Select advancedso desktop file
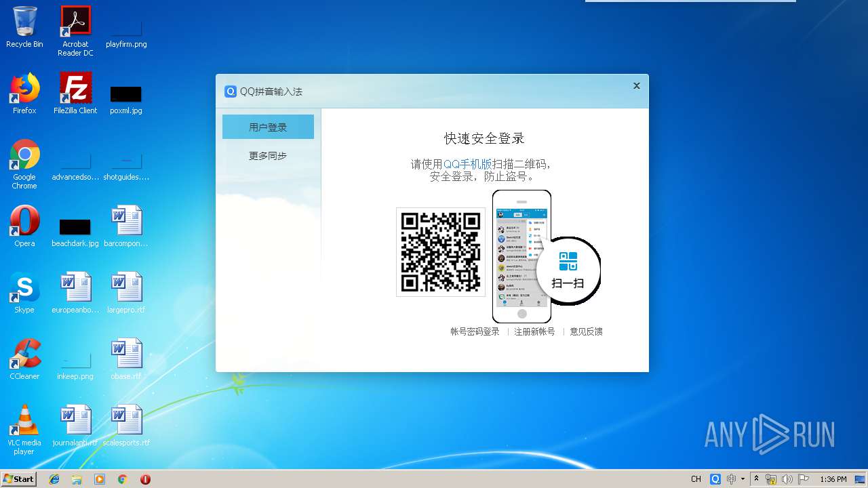The height and width of the screenshot is (488, 868). click(75, 168)
